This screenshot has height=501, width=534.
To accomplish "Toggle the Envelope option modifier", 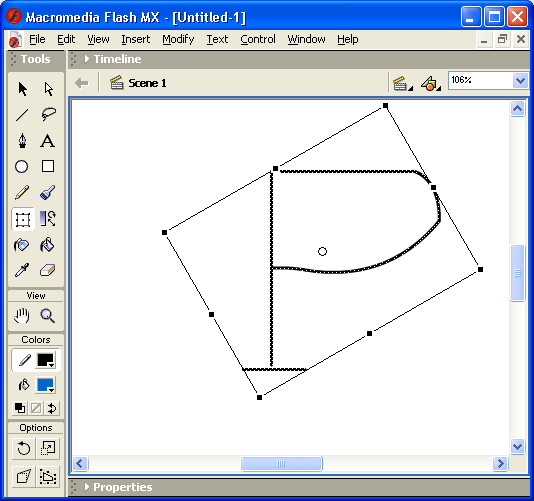I will pos(48,476).
